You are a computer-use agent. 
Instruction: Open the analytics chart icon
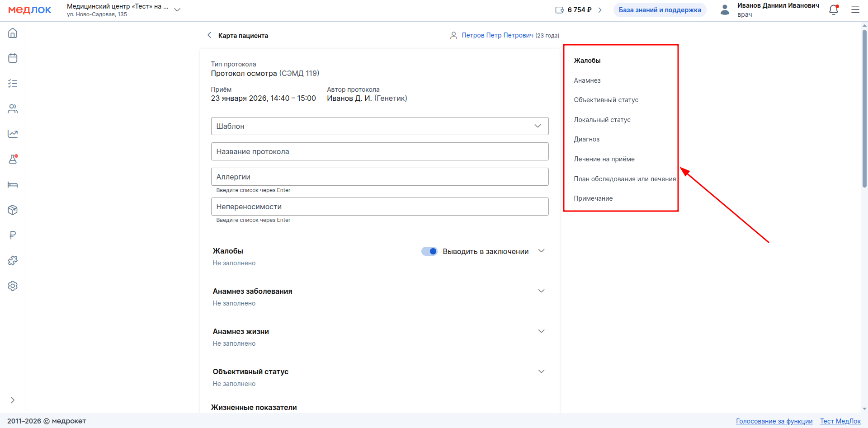click(x=13, y=134)
